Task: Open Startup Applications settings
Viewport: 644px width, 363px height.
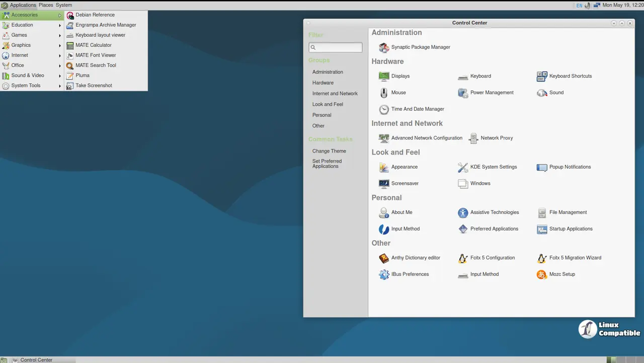Action: (570, 229)
